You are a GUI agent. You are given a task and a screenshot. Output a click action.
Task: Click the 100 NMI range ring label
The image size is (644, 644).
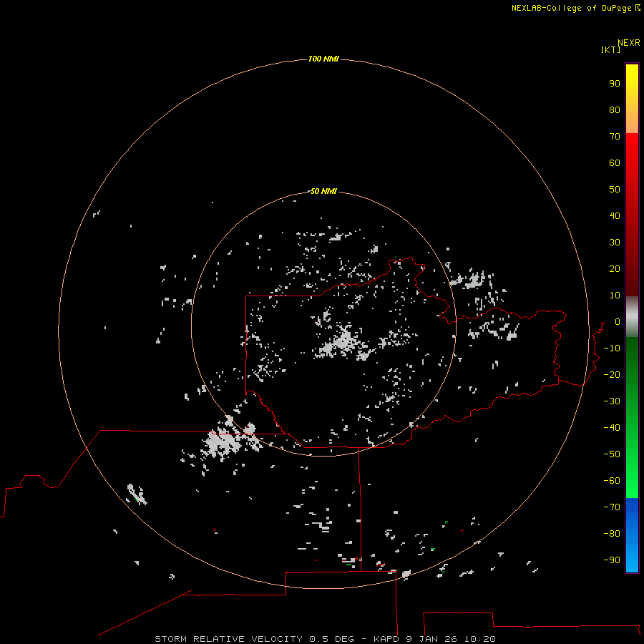[323, 59]
